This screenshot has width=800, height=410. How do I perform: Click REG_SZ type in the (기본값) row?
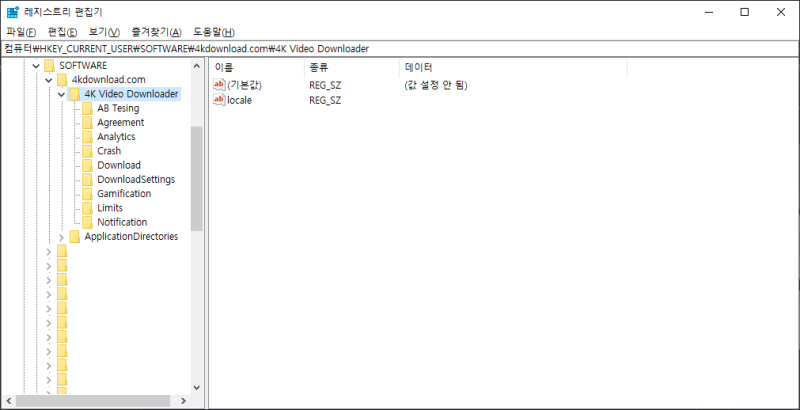coord(325,85)
